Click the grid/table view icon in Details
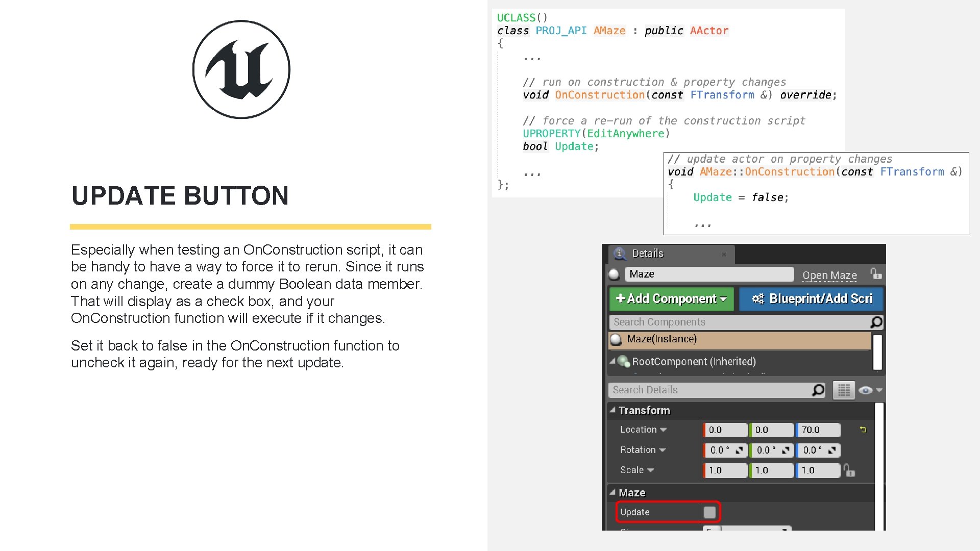The height and width of the screenshot is (551, 980). (x=841, y=390)
